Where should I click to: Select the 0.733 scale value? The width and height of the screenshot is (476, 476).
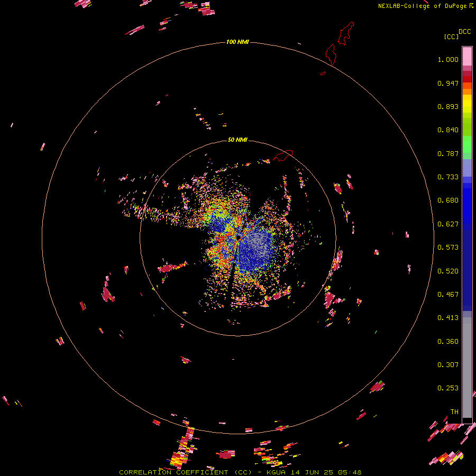tap(448, 177)
